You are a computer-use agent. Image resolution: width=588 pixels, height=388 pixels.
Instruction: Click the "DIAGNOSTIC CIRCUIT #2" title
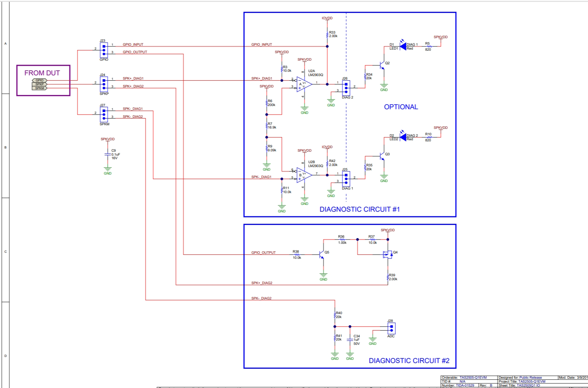click(x=409, y=361)
